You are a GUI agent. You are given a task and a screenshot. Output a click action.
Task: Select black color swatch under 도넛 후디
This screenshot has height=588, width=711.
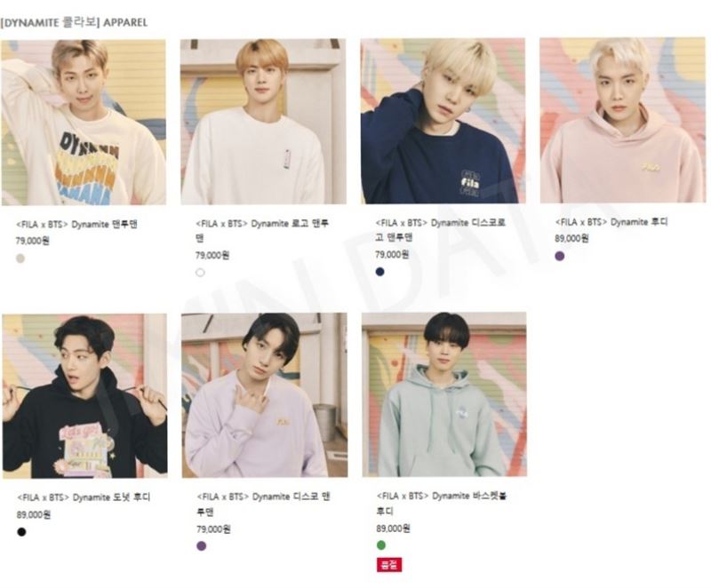21,531
